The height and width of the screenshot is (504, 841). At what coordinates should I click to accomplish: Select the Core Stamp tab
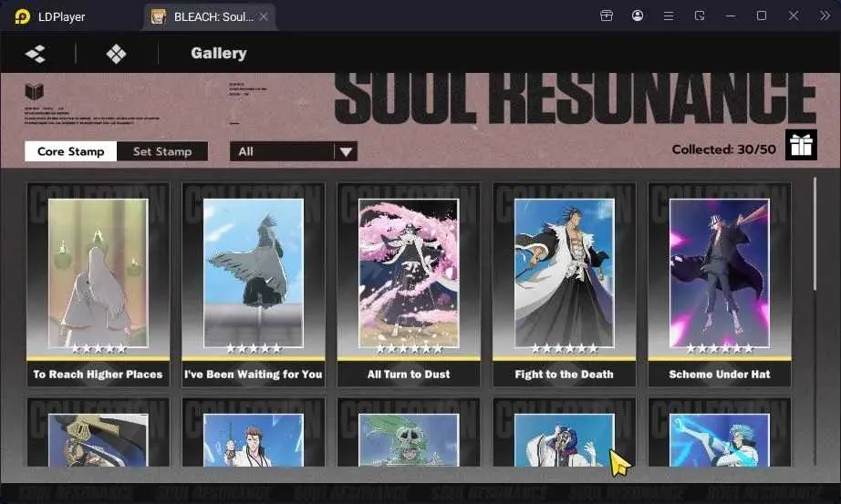click(71, 151)
